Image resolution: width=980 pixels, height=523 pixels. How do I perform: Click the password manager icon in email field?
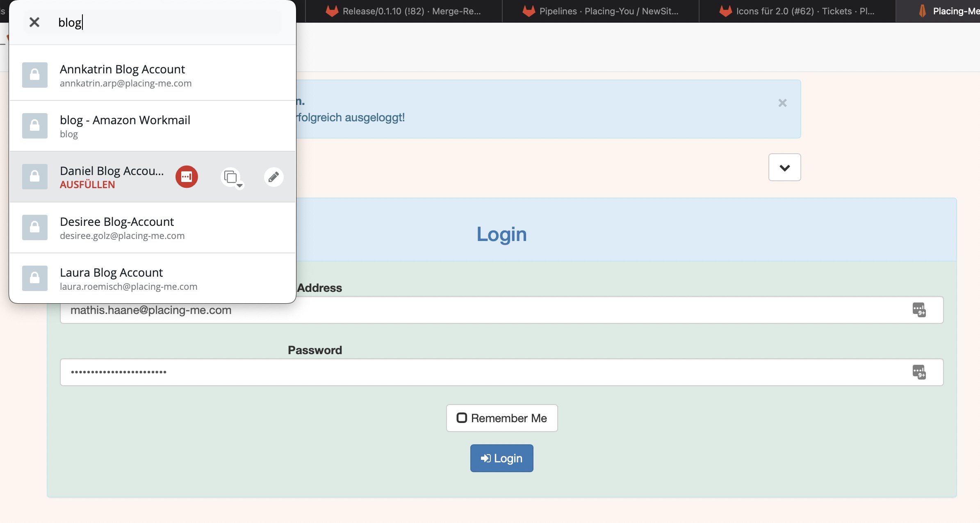[918, 310]
